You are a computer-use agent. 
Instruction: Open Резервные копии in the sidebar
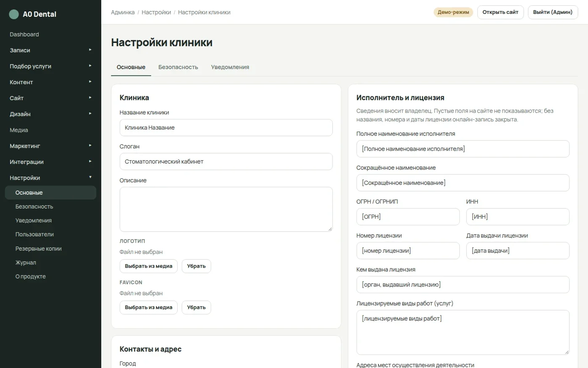pos(50,249)
